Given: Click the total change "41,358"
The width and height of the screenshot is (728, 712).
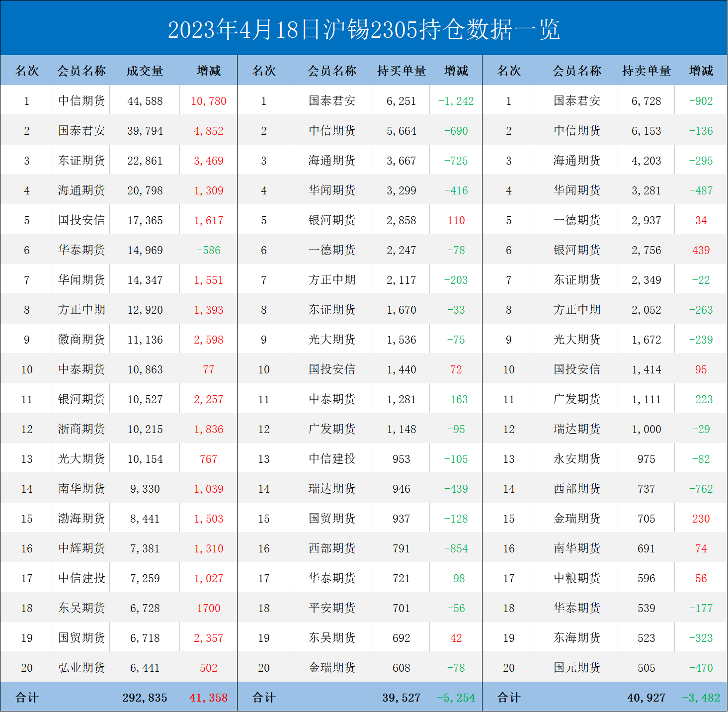Looking at the screenshot, I should [209, 698].
